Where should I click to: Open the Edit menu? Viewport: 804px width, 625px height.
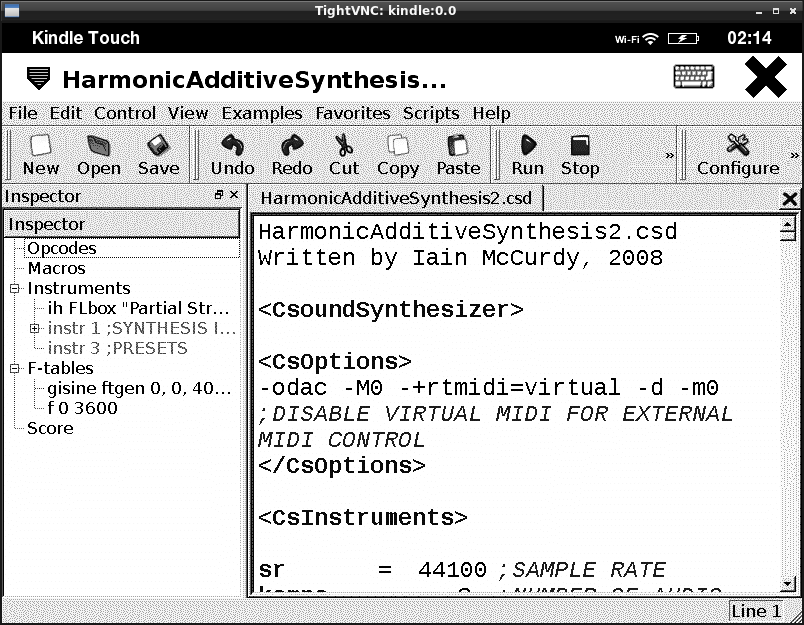pyautogui.click(x=66, y=113)
